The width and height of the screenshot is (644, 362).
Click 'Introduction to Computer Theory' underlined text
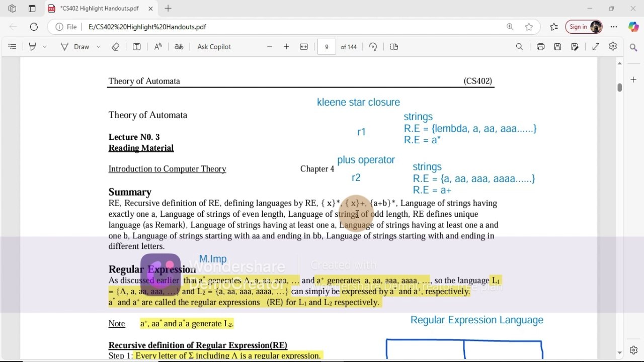click(167, 169)
